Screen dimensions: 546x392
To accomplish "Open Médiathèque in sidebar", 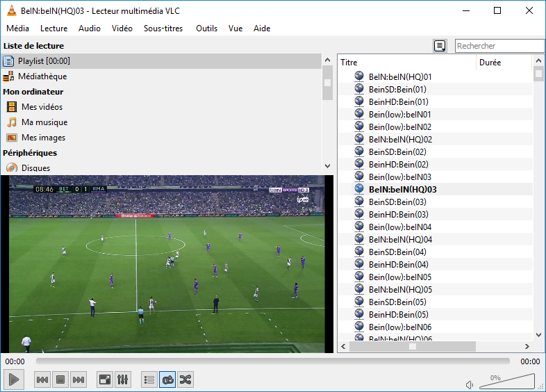I will [161, 76].
